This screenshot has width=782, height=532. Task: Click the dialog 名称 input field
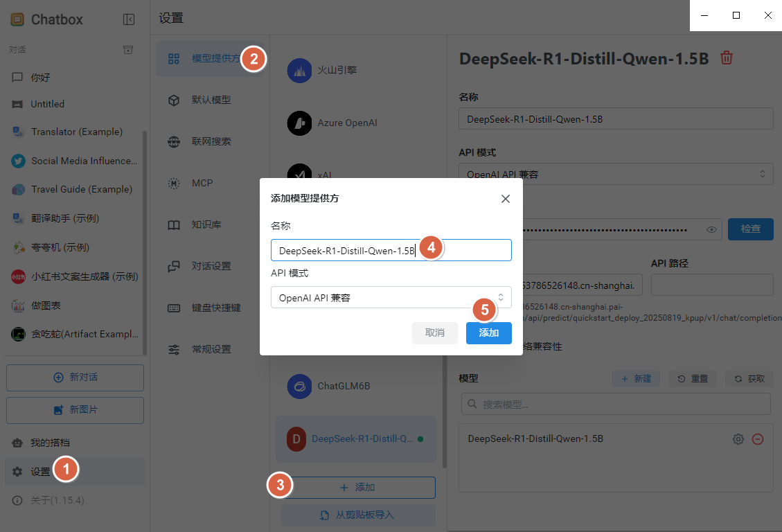(391, 250)
